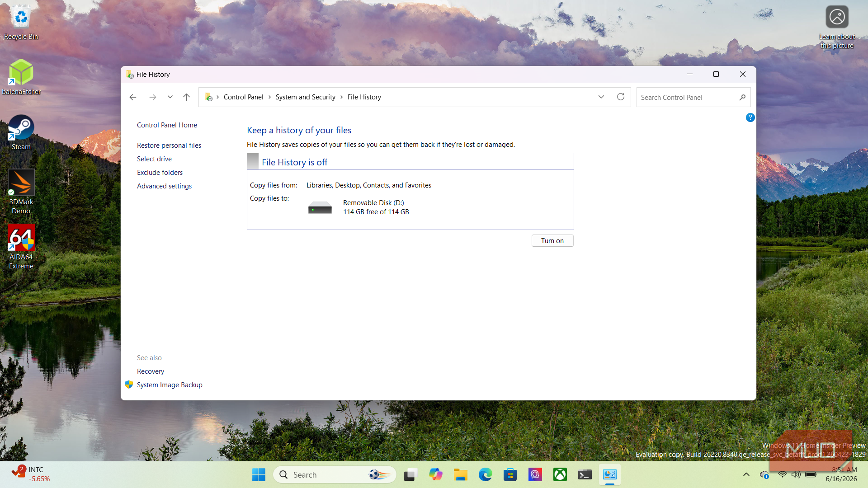This screenshot has width=868, height=488.
Task: Open the Select drive link
Action: click(154, 159)
